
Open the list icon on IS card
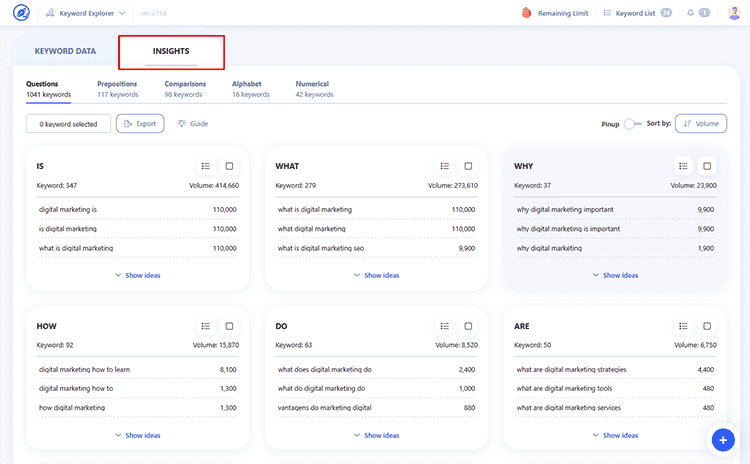[x=206, y=166]
